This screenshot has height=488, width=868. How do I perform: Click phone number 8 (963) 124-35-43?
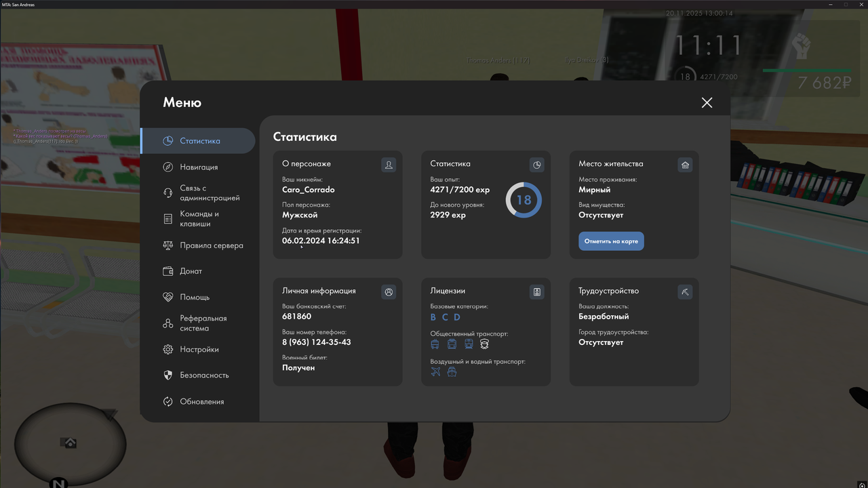[317, 342]
